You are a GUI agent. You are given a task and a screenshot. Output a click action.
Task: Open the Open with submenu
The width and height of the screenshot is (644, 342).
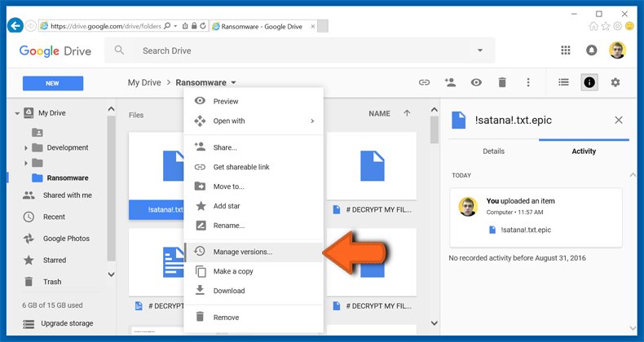(254, 121)
